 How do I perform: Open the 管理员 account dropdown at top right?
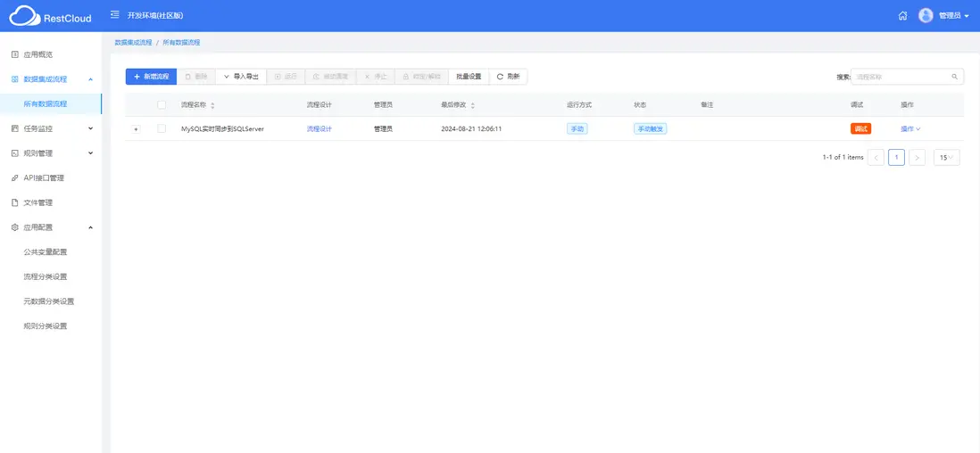tap(954, 16)
